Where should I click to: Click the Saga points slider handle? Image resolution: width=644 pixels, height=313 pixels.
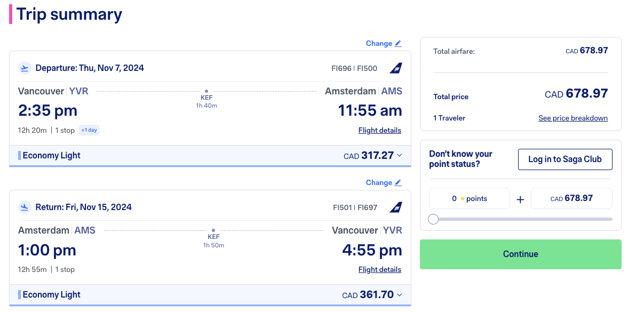click(x=433, y=219)
